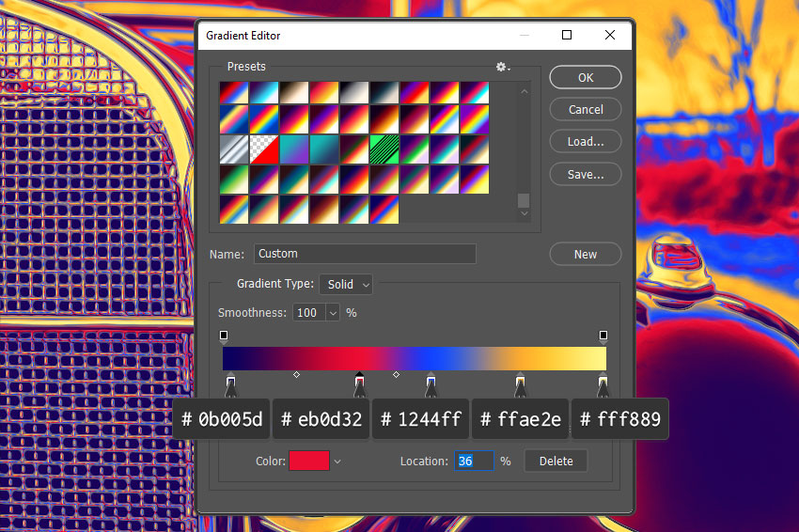Select the silver chrome striped gradient preset

tap(234, 149)
